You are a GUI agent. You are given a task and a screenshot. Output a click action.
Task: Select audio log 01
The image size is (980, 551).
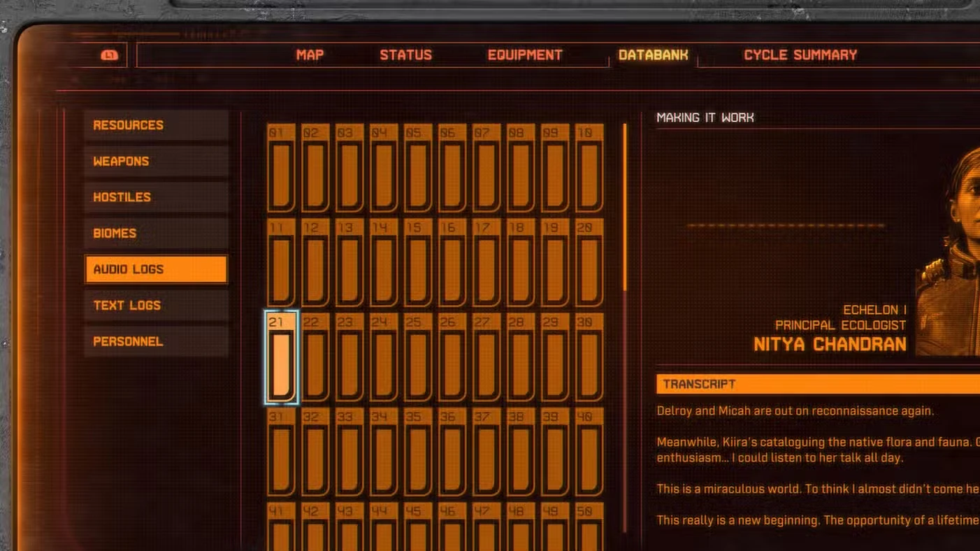point(282,168)
